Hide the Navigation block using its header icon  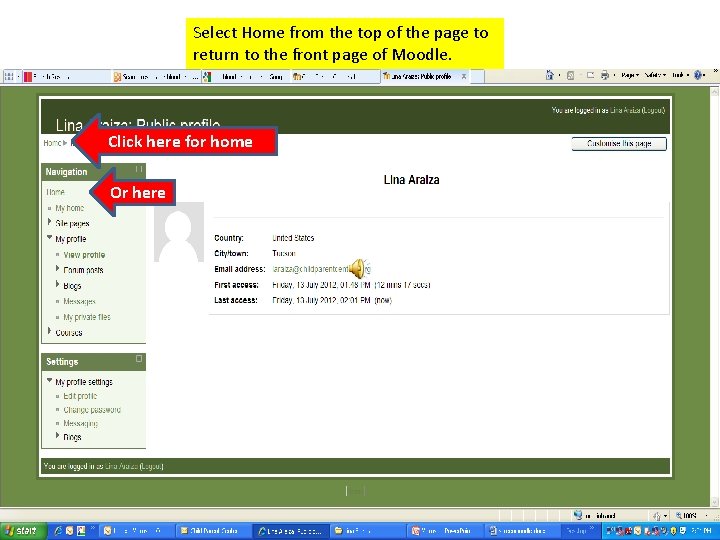point(139,169)
